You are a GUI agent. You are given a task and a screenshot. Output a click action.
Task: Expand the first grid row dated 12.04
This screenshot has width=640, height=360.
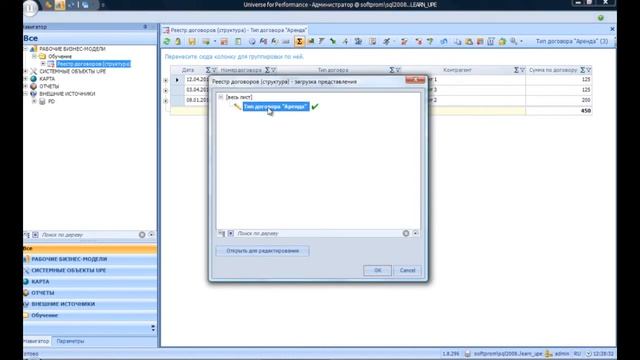[x=166, y=80]
